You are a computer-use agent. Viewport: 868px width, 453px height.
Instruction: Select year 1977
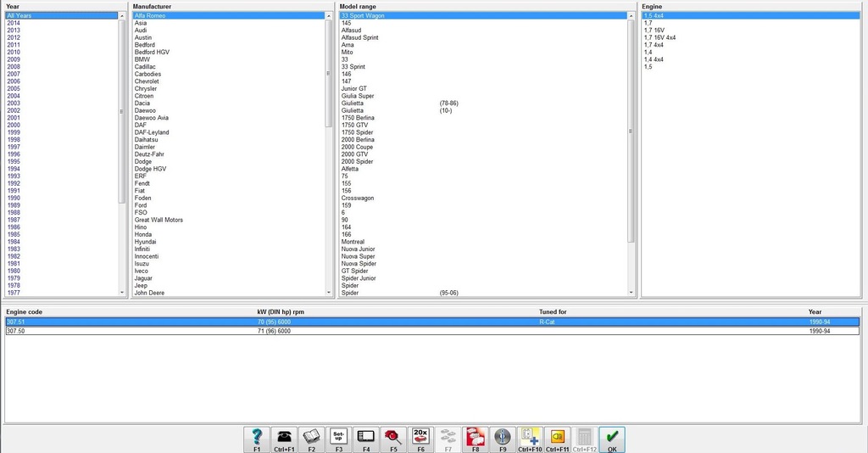14,293
